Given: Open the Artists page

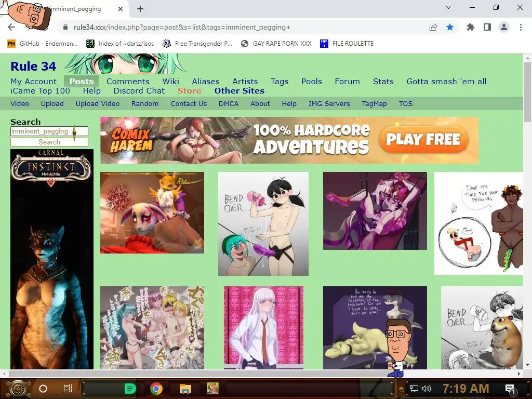Looking at the screenshot, I should click(245, 82).
